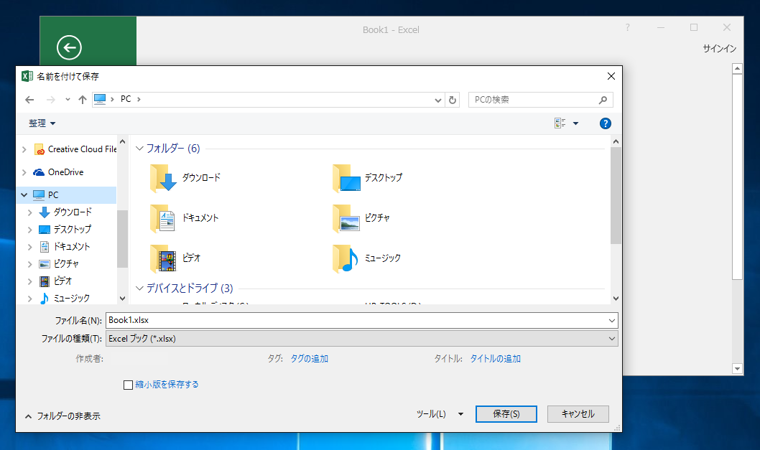Select ピクチャ in sidebar tree
This screenshot has height=450, width=760.
coord(59,264)
